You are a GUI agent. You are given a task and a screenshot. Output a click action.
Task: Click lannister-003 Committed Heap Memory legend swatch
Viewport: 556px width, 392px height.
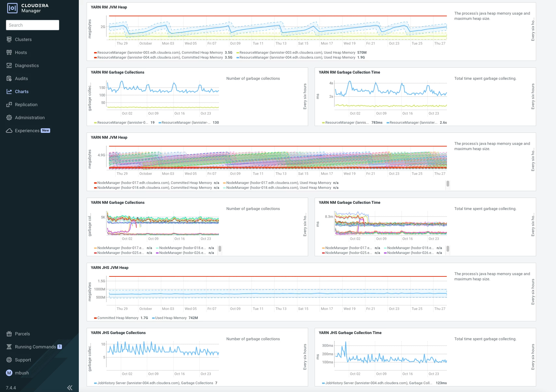click(x=95, y=52)
